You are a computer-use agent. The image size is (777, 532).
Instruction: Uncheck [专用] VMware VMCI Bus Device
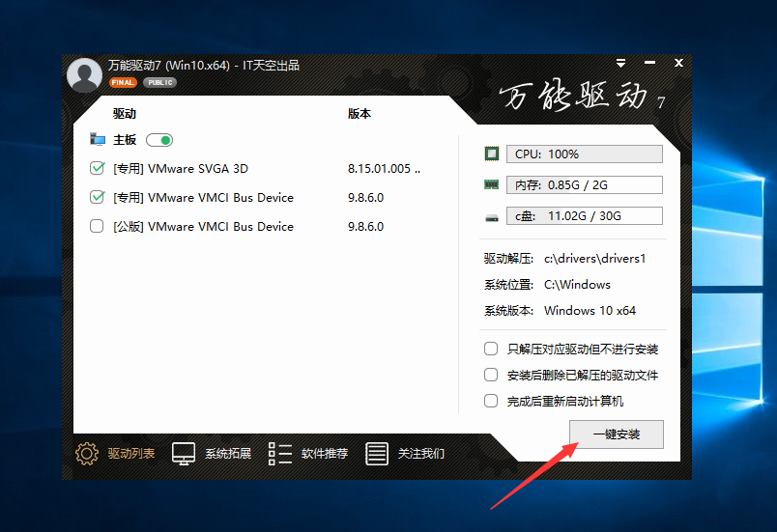tap(97, 197)
